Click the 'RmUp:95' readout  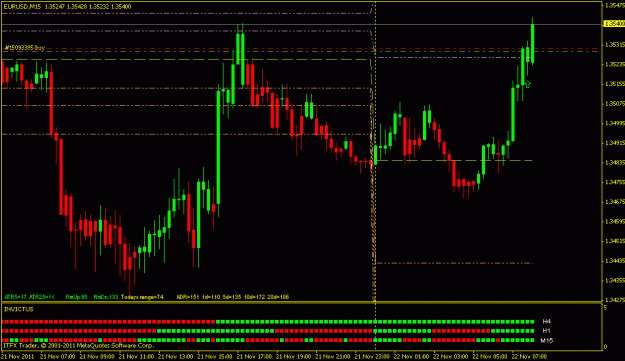pyautogui.click(x=77, y=297)
